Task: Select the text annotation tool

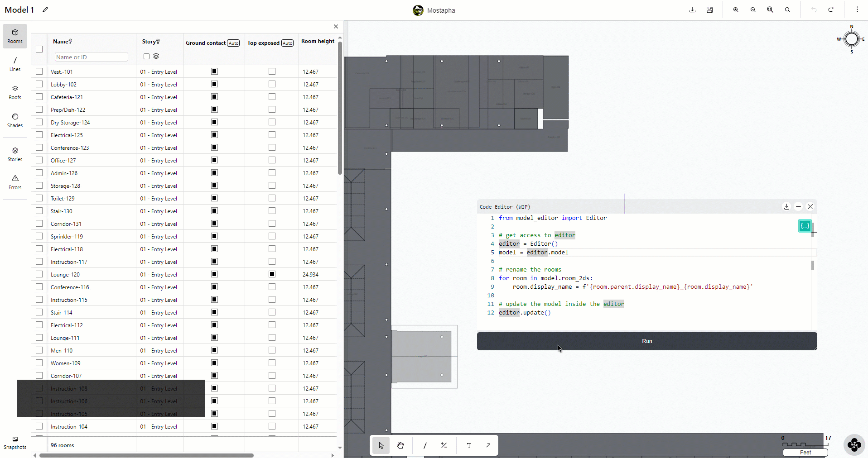Action: 469,445
